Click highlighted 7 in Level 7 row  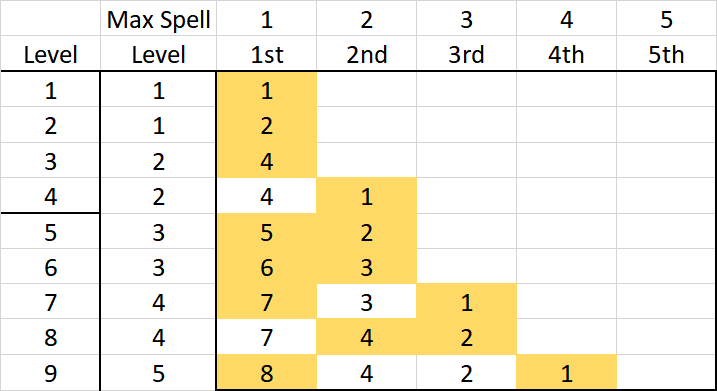(267, 302)
